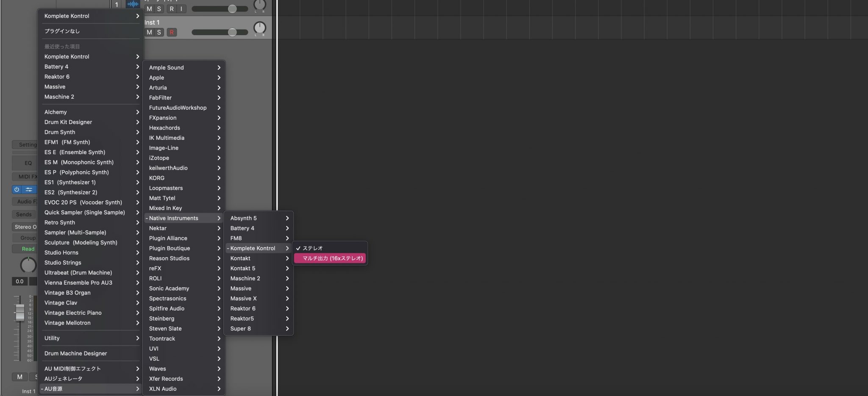Click the pan knob on track 1
The image size is (868, 396).
259,6
